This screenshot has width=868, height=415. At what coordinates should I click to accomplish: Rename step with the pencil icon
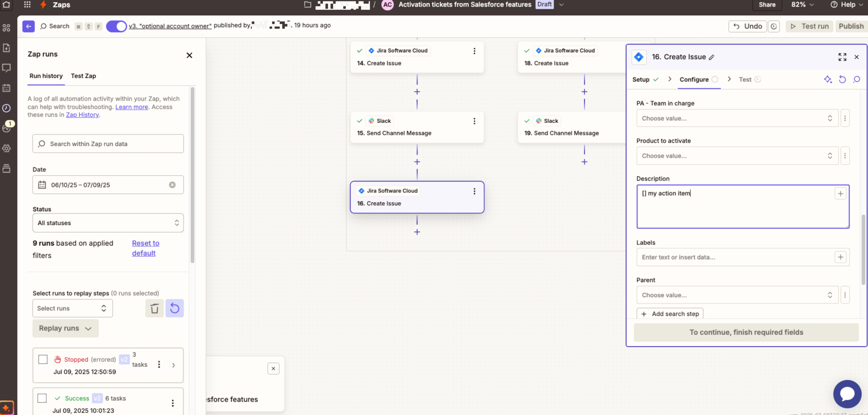[x=711, y=57]
